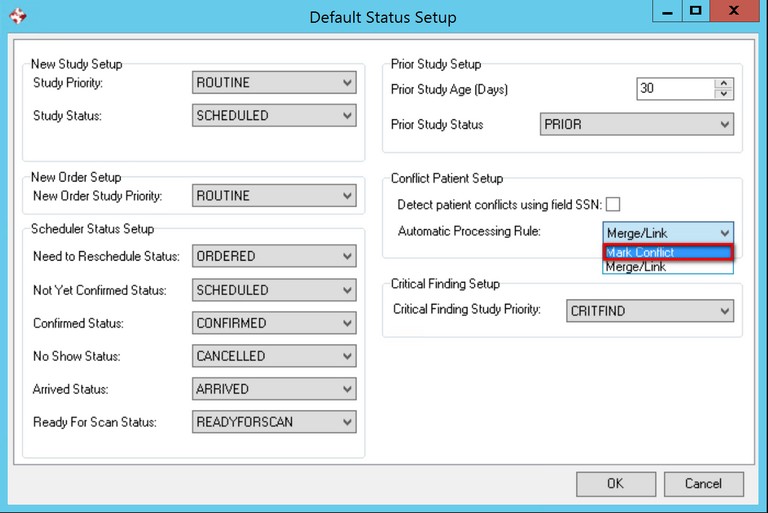The width and height of the screenshot is (768, 513).
Task: Expand the Prior Study Status dropdown
Action: (636, 125)
